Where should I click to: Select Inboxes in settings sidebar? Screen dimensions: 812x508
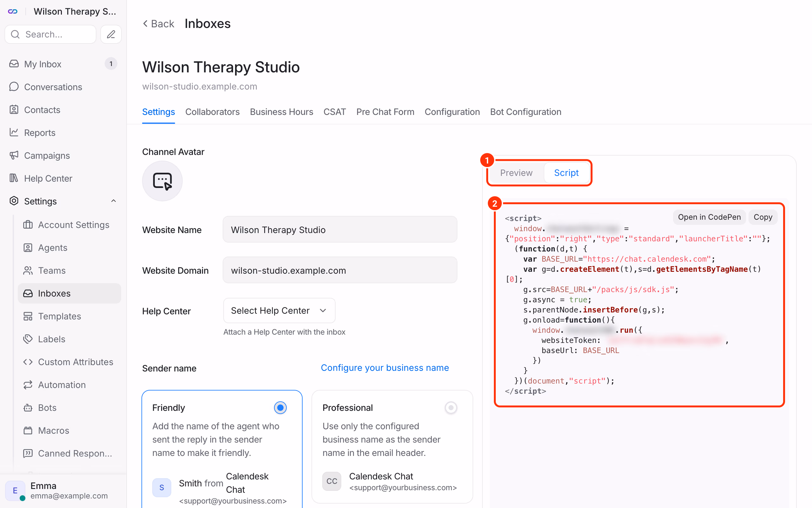(69, 293)
